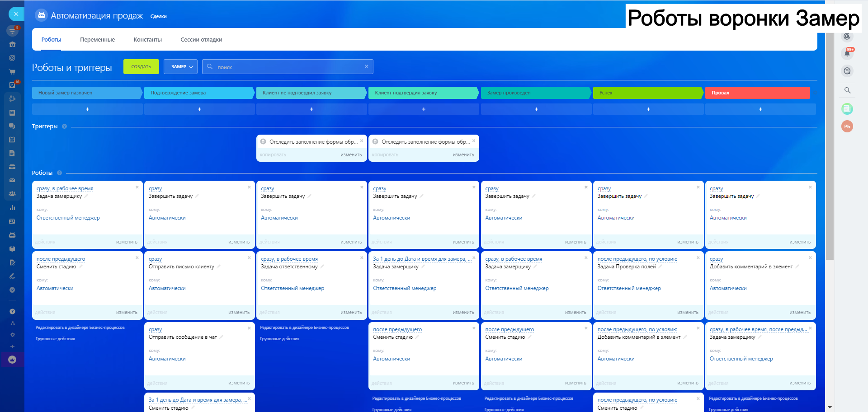Rename 'Отправить письмо клиенту' via pencil icon
The width and height of the screenshot is (868, 412).
pyautogui.click(x=219, y=267)
